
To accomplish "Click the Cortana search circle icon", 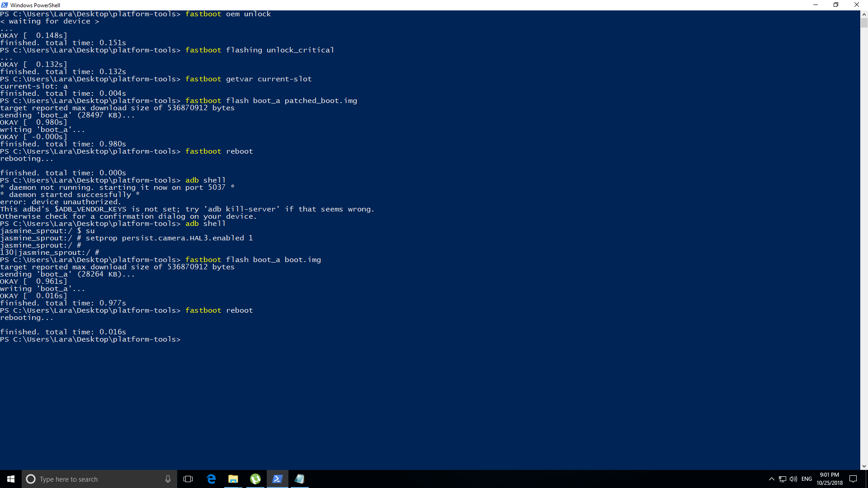I will point(31,479).
